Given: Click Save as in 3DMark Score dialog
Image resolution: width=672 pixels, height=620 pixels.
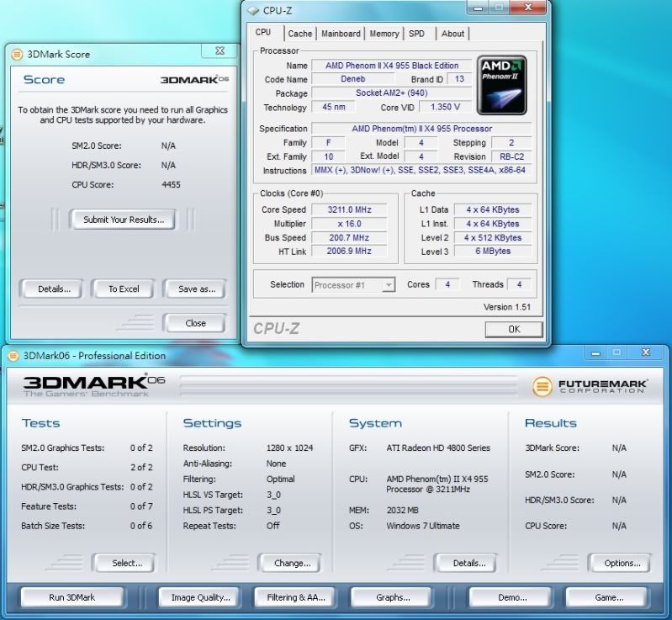Looking at the screenshot, I should pyautogui.click(x=197, y=289).
